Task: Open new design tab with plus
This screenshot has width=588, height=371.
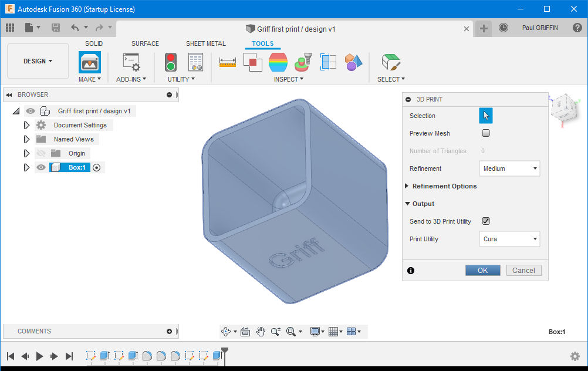Action: [484, 28]
